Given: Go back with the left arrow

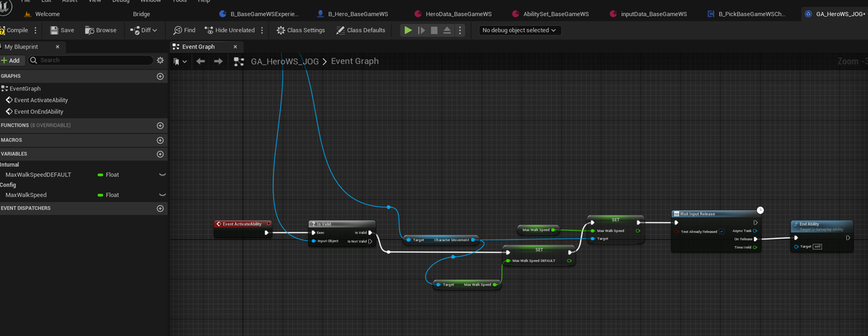Looking at the screenshot, I should coord(201,61).
